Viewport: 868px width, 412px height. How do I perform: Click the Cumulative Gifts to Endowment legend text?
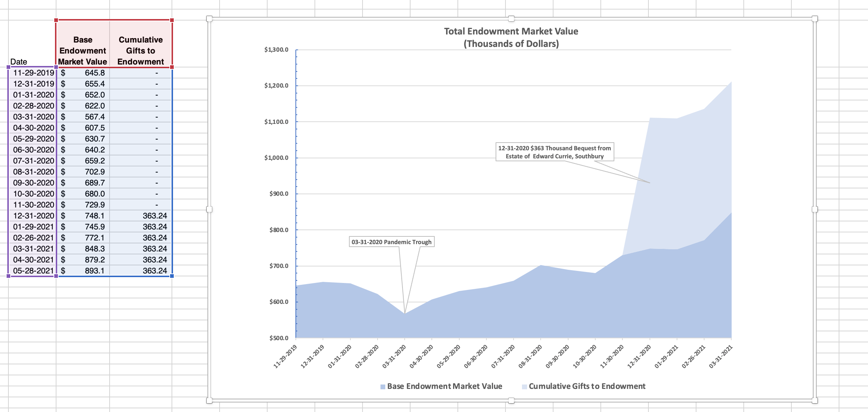pyautogui.click(x=587, y=386)
